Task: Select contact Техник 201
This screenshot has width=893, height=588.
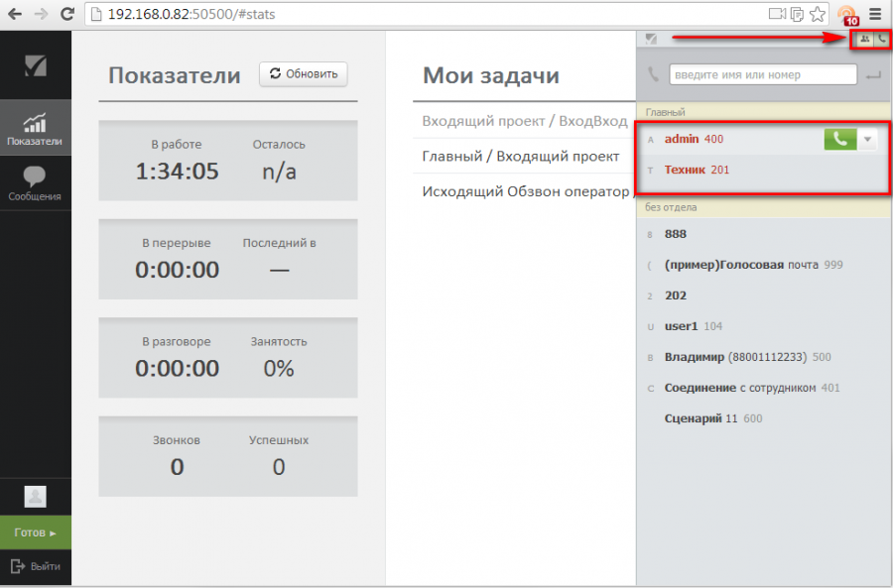Action: click(697, 170)
